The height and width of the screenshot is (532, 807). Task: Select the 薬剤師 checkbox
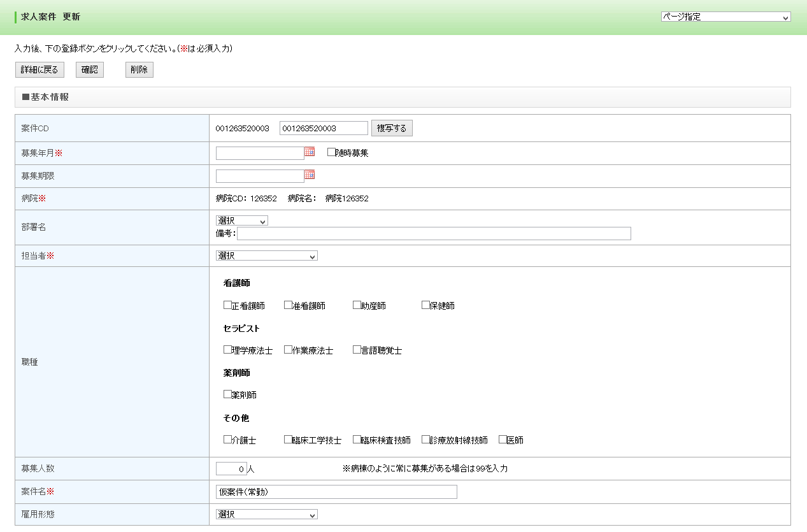[227, 394]
